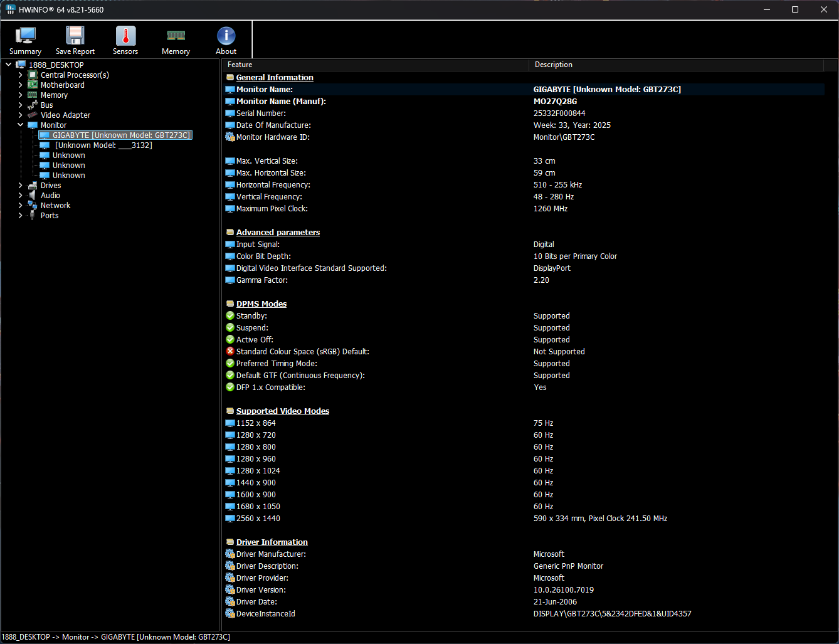Click the Video Adapter card icon
Image resolution: width=839 pixels, height=644 pixels.
(x=33, y=115)
